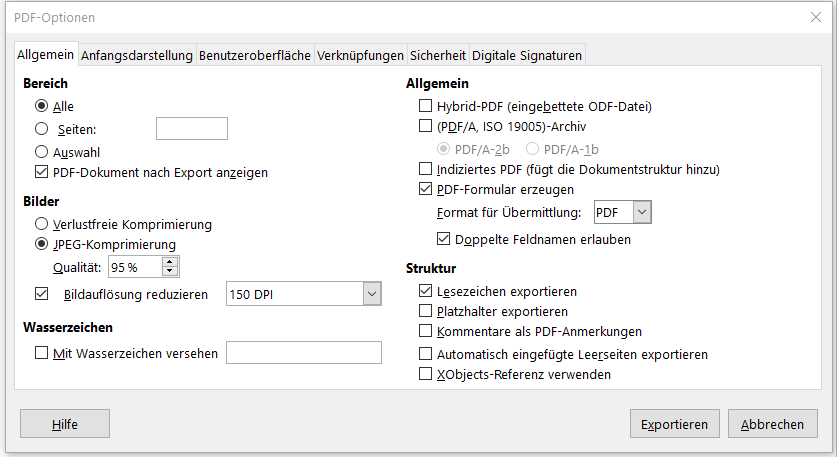Select the PDF/A-1b radio option
Image resolution: width=837 pixels, height=457 pixels.
click(x=532, y=149)
